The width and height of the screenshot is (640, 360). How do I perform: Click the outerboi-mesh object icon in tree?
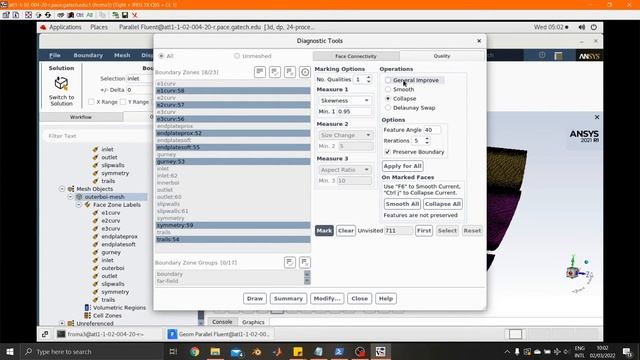click(x=79, y=197)
